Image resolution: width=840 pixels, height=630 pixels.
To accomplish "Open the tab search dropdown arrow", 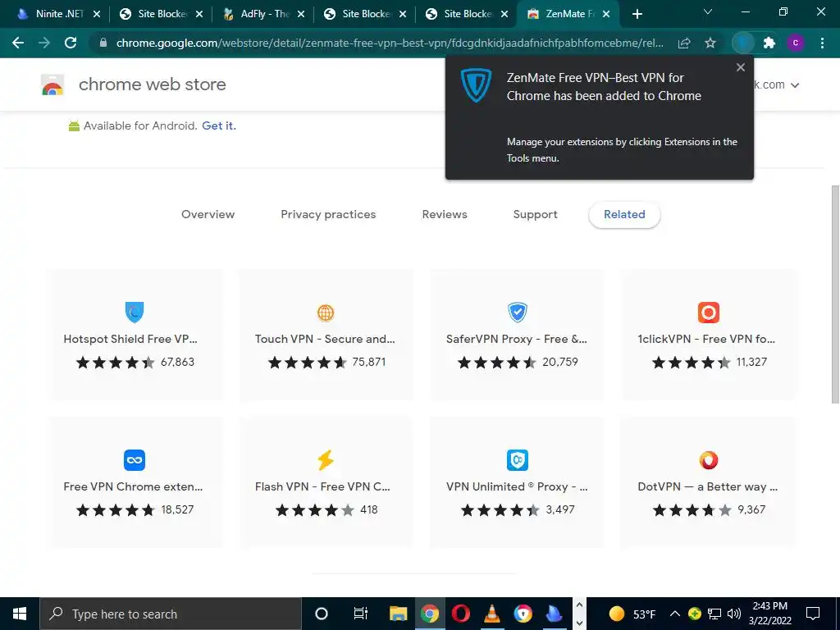I will click(x=708, y=11).
